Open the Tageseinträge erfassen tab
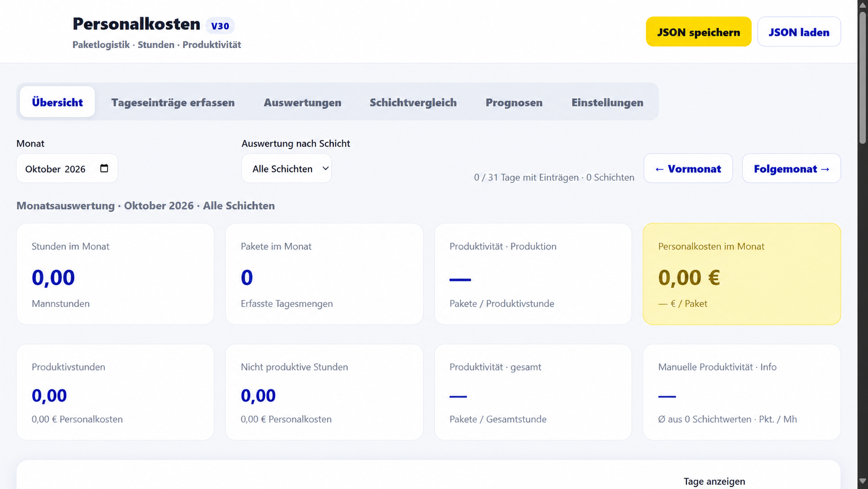This screenshot has height=489, width=868. (x=173, y=102)
